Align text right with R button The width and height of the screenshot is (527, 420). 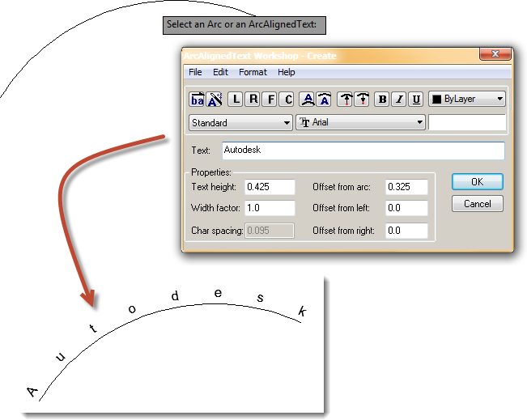click(253, 99)
